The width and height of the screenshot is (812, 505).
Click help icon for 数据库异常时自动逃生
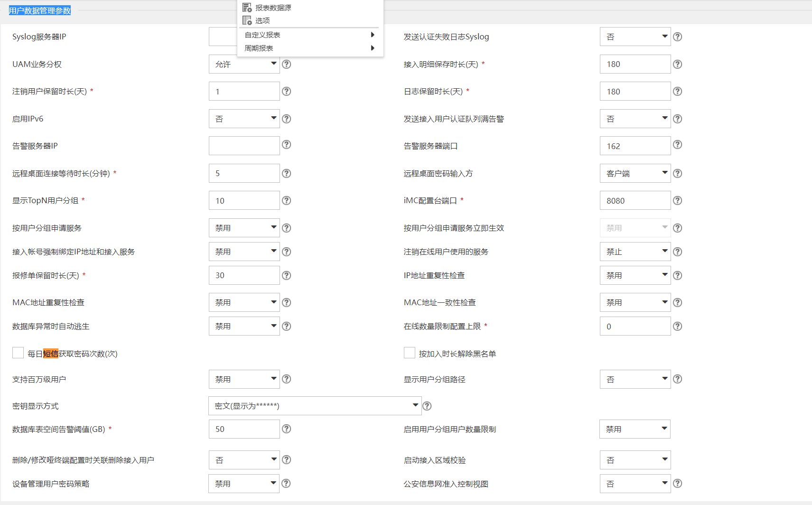point(287,326)
